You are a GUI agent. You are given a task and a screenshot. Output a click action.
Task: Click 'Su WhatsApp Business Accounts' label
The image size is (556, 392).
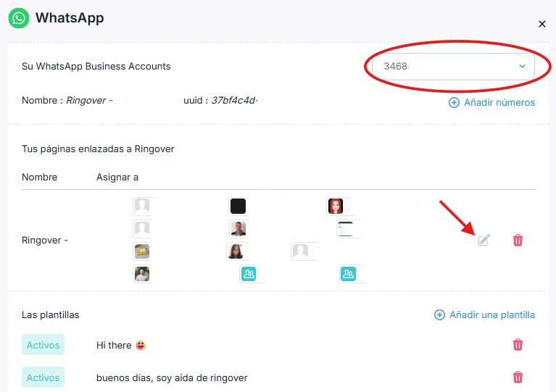point(96,66)
